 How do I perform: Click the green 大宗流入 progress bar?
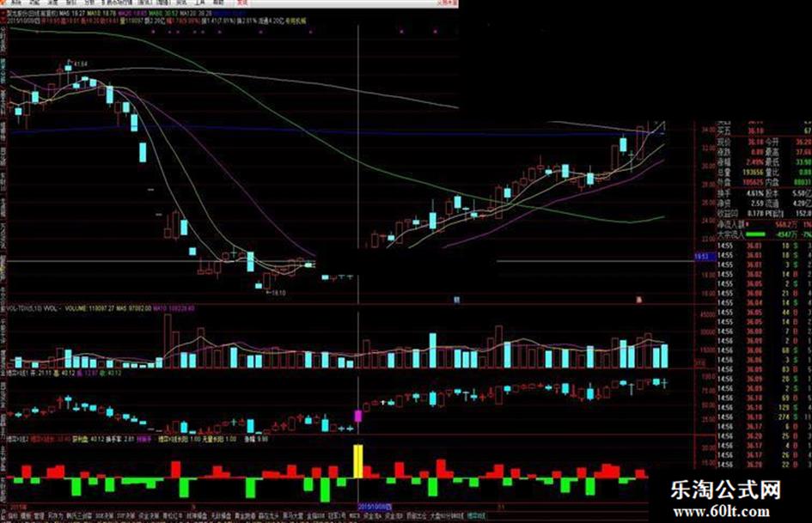[x=755, y=234]
